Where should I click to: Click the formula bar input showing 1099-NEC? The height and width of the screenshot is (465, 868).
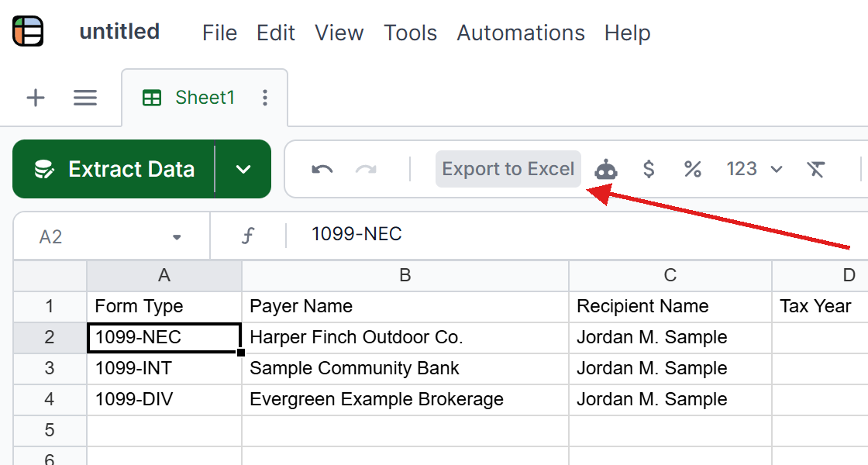[576, 235]
